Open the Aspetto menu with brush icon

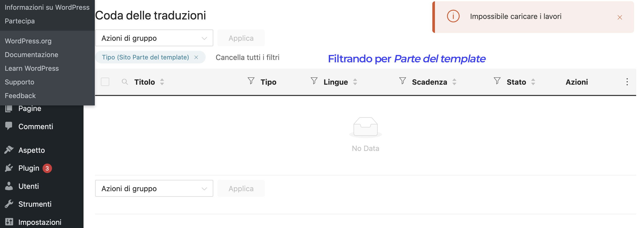point(32,150)
